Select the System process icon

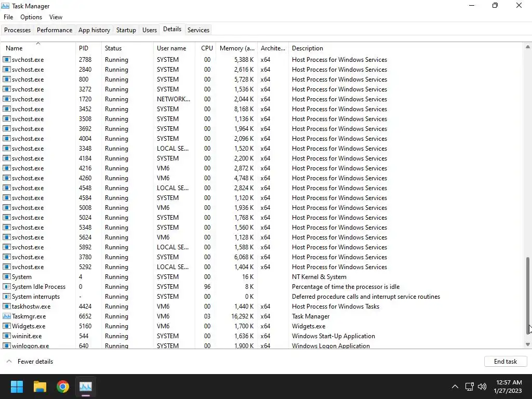click(6, 277)
